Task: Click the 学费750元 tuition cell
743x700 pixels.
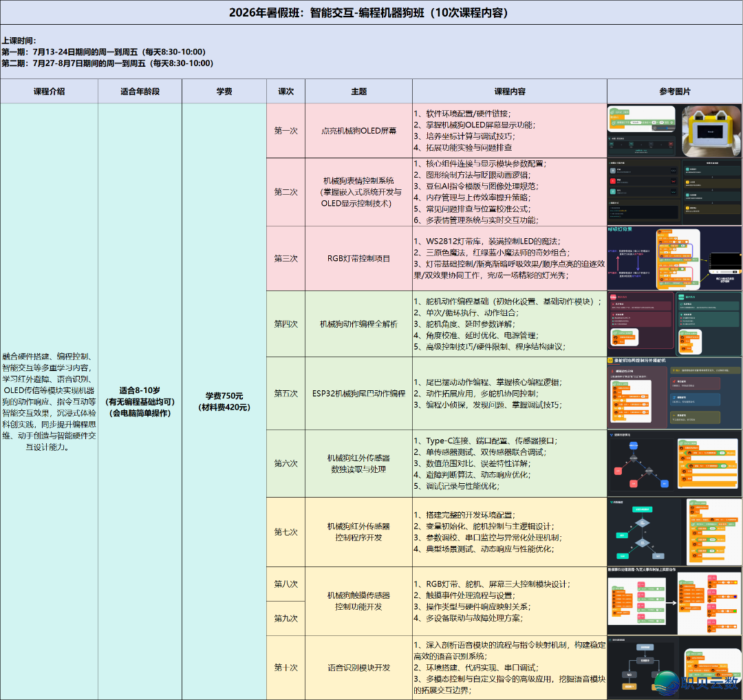Action: pyautogui.click(x=224, y=401)
